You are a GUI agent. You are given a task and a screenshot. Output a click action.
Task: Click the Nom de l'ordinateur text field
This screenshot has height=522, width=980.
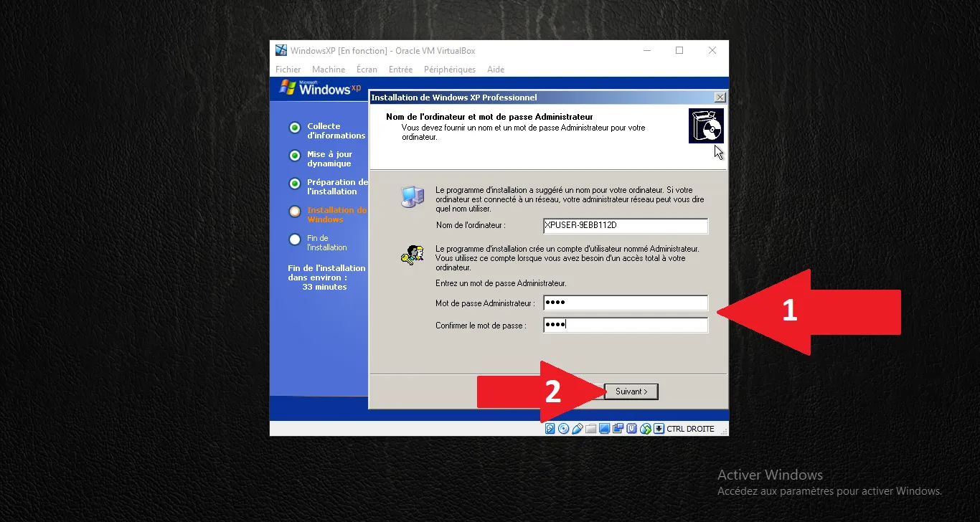[x=625, y=226]
